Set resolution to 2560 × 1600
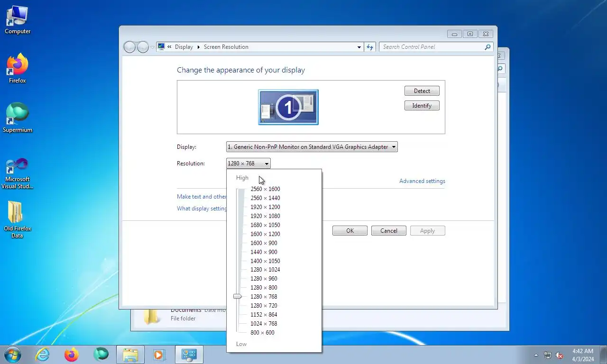This screenshot has width=607, height=364. coord(265,189)
